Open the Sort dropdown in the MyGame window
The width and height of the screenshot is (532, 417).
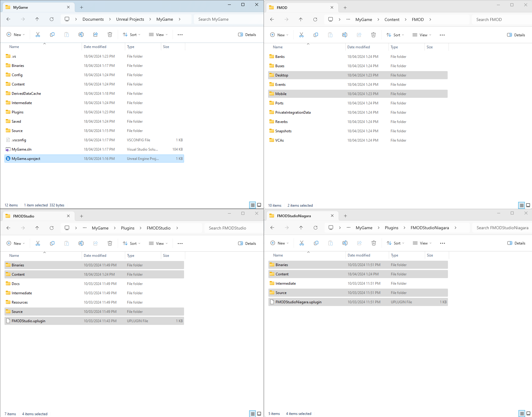(x=131, y=34)
